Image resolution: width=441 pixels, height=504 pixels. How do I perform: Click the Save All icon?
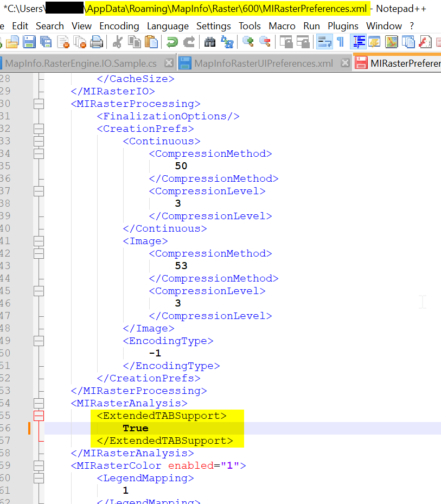pos(46,42)
